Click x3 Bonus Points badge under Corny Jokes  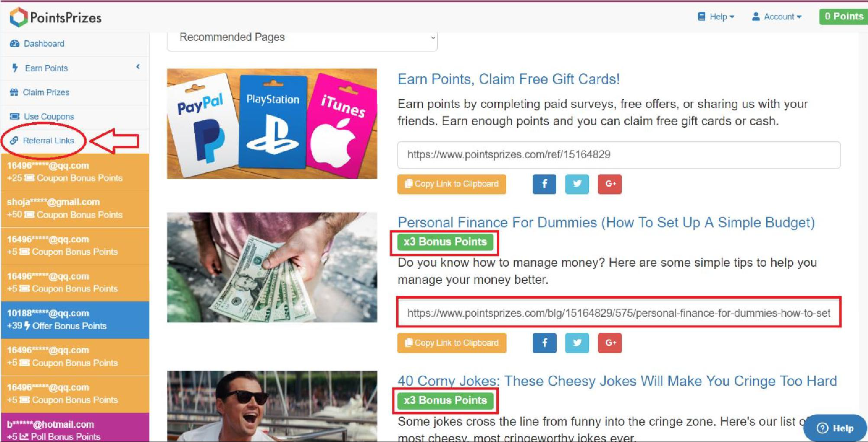pos(445,400)
